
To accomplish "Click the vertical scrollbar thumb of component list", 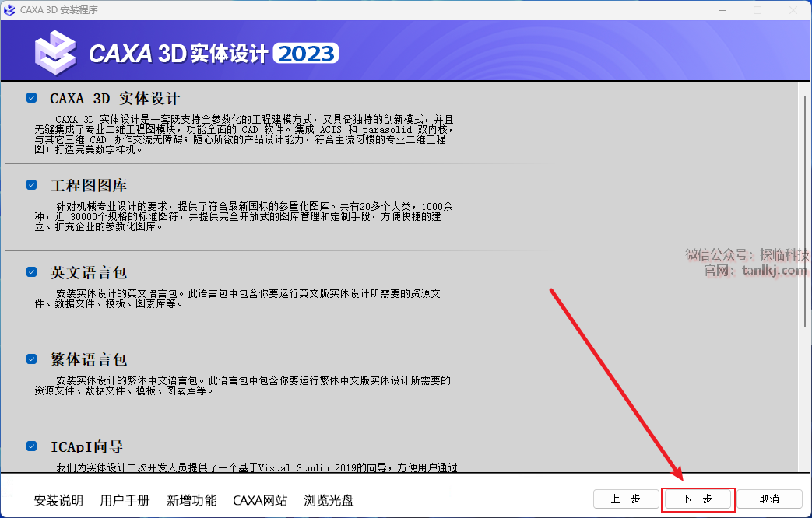I will point(805,210).
